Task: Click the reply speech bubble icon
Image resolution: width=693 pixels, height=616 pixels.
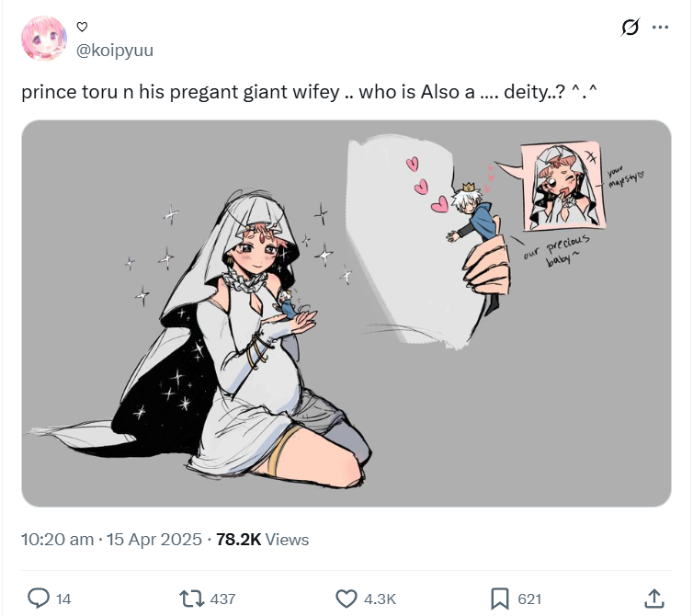Action: [x=39, y=599]
